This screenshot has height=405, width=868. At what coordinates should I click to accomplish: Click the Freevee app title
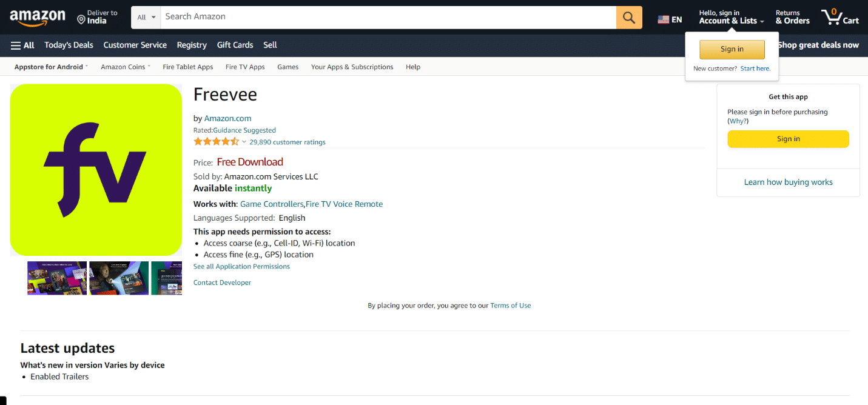225,95
